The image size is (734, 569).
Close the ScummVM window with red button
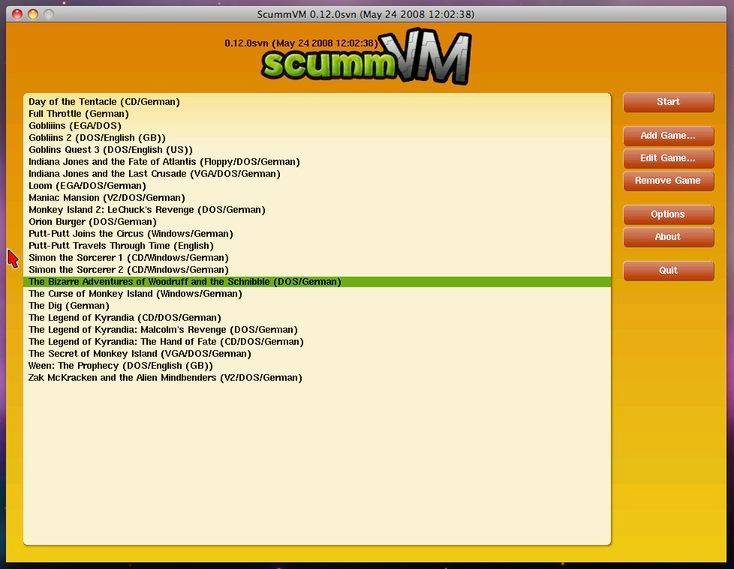tap(17, 14)
